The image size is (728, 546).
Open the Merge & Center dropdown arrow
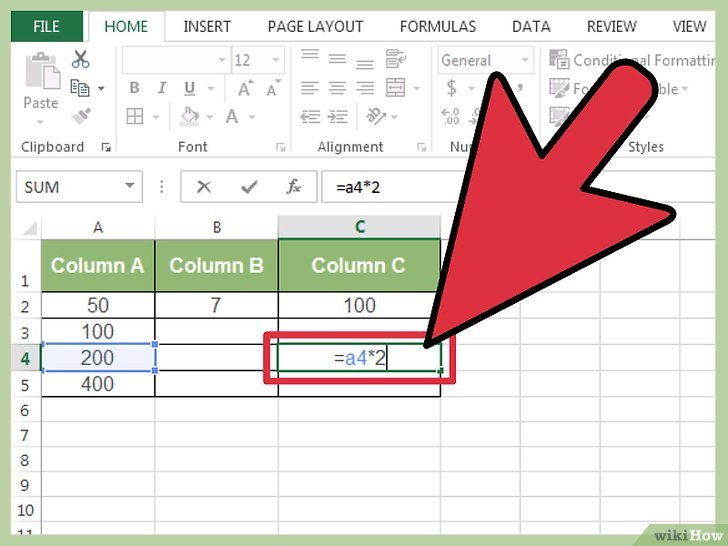pyautogui.click(x=416, y=88)
